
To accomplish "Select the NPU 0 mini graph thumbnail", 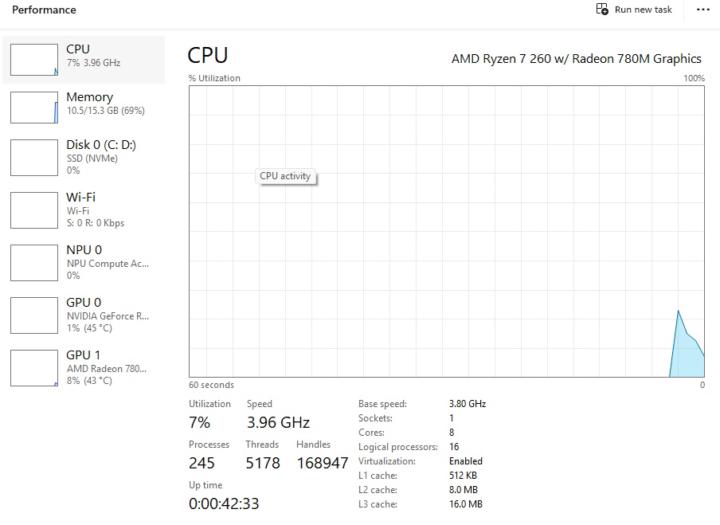I will click(x=34, y=262).
